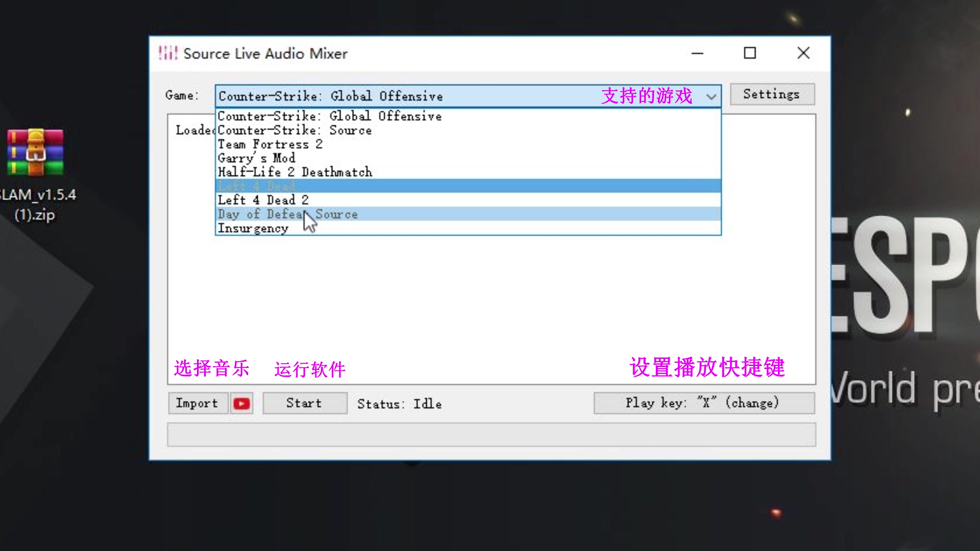Minimize the Source Live Audio Mixer window

coord(697,53)
